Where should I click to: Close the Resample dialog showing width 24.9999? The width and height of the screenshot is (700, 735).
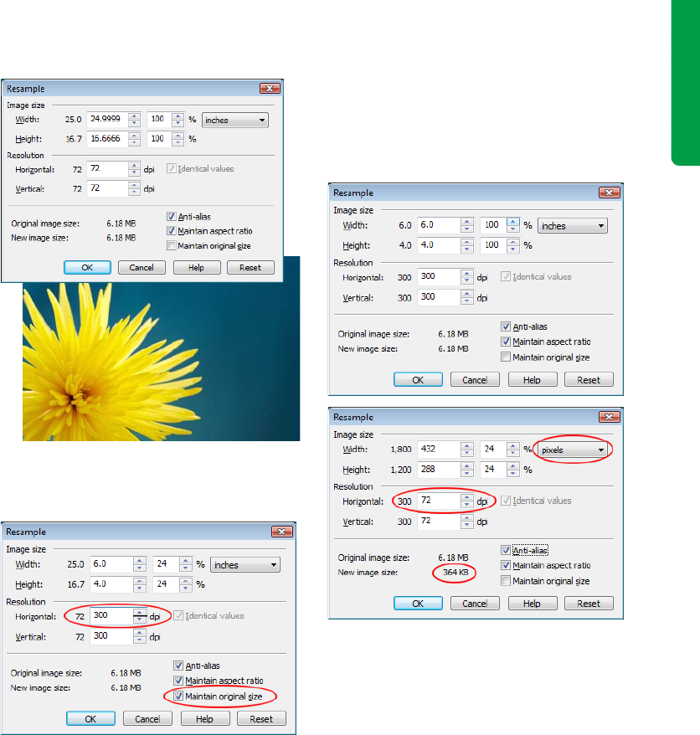point(270,88)
